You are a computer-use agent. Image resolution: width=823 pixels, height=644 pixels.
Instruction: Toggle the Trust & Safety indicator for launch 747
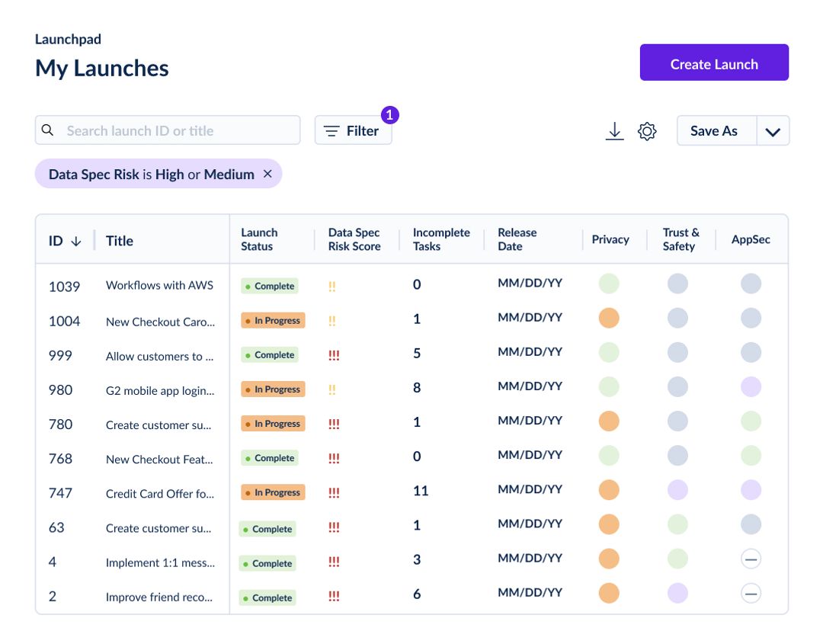click(677, 490)
